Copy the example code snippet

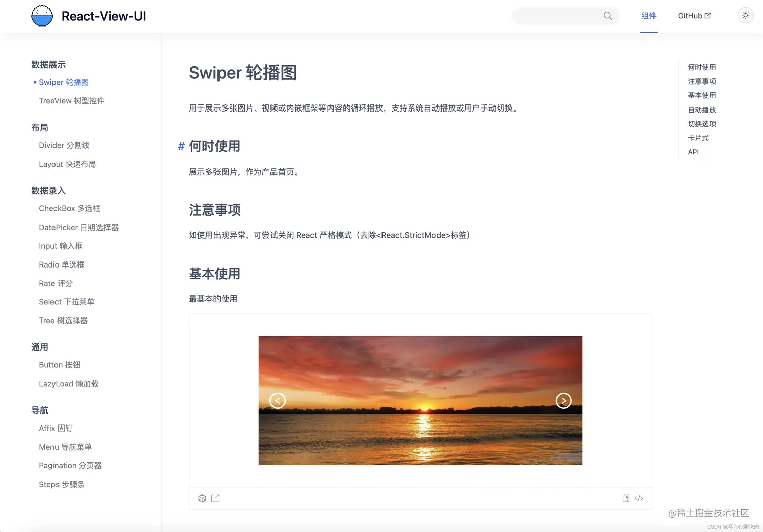click(626, 498)
